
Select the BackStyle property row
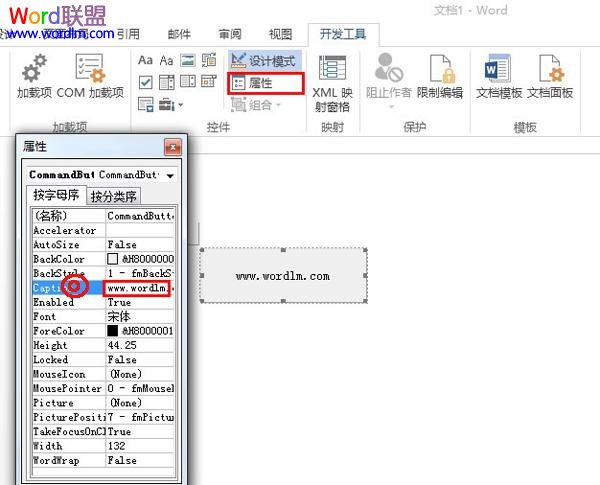point(103,273)
